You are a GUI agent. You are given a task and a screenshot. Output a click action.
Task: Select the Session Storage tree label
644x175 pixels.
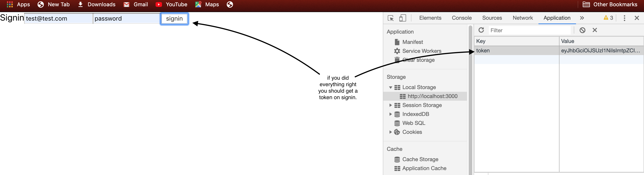point(422,105)
